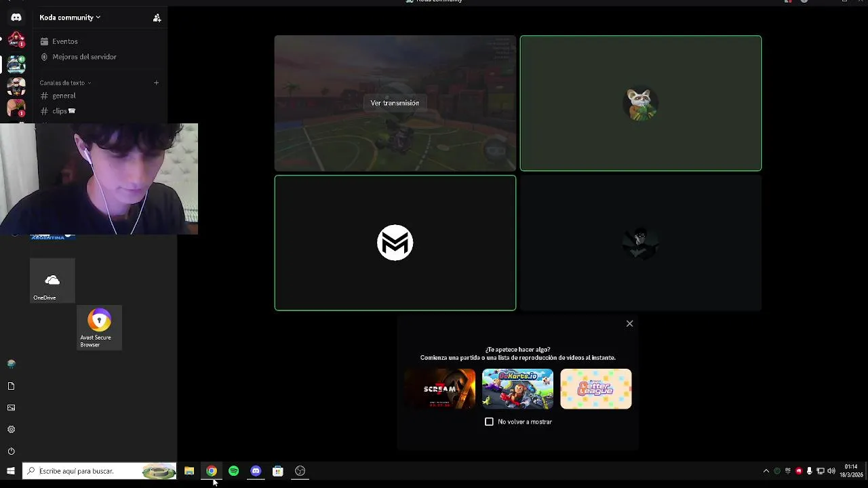
Task: Open Google Chrome from the taskbar
Action: [x=212, y=471]
